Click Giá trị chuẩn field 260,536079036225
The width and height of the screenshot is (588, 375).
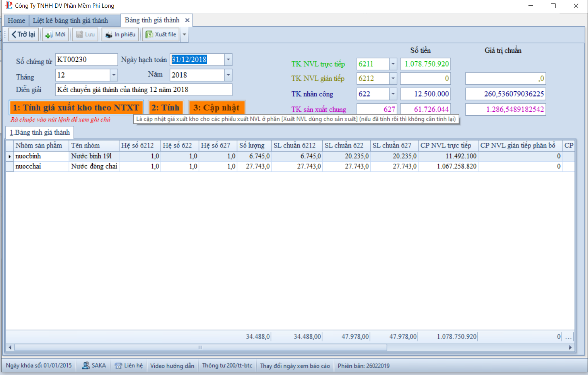506,94
